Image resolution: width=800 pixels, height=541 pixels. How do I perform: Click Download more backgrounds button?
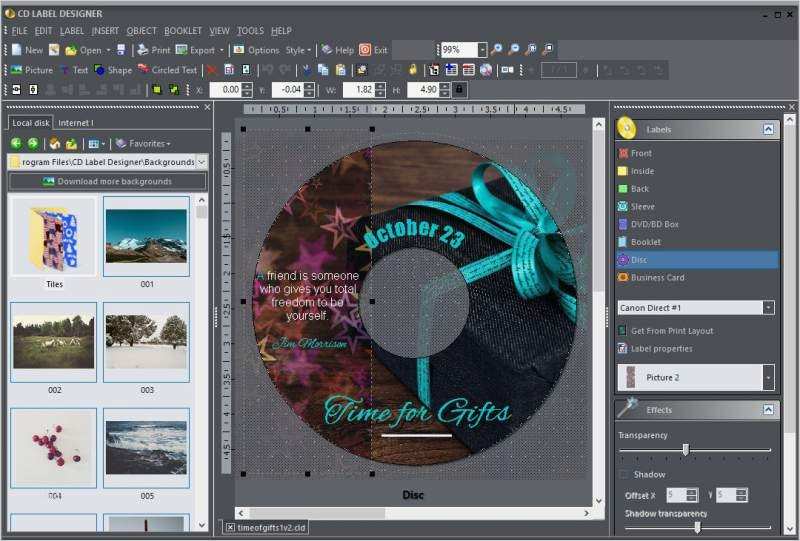107,181
